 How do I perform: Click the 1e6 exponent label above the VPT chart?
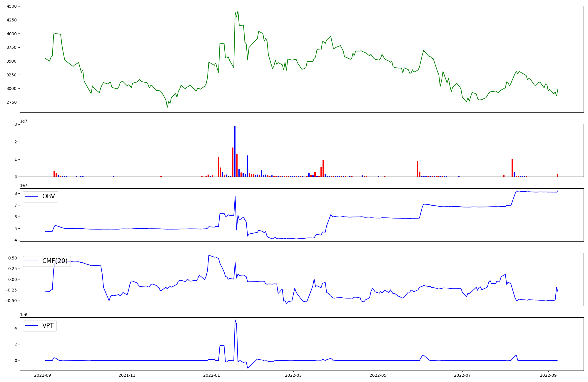[24, 315]
